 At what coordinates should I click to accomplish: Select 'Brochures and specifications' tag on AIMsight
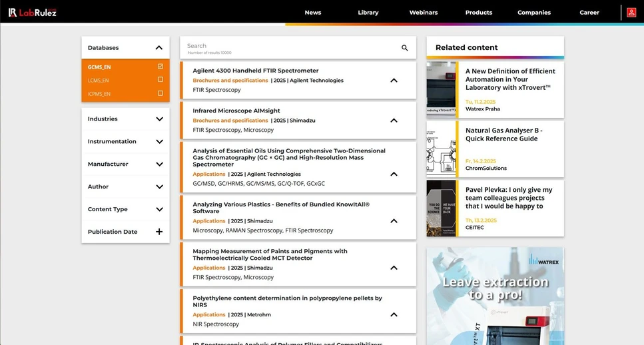[x=230, y=121]
